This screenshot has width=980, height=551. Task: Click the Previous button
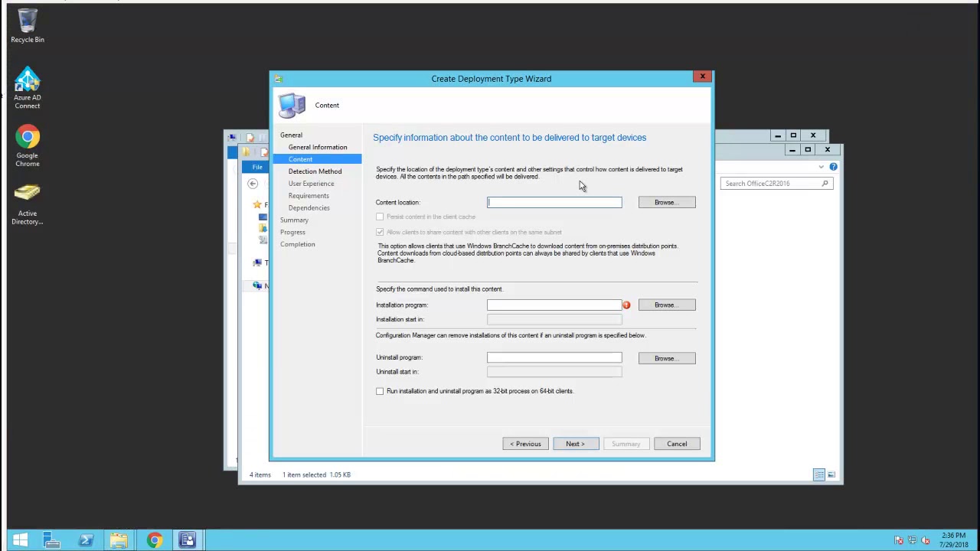point(526,444)
